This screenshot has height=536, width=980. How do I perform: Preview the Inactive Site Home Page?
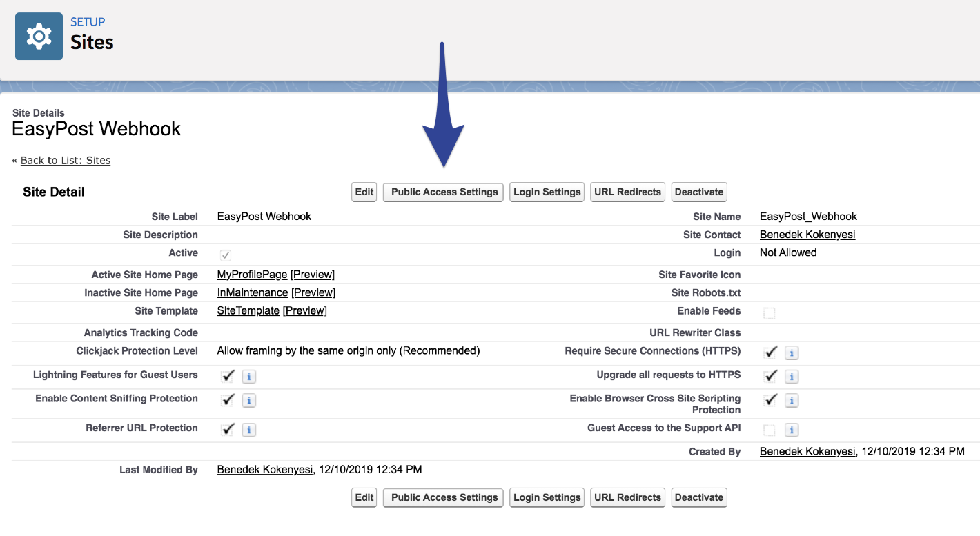tap(313, 292)
